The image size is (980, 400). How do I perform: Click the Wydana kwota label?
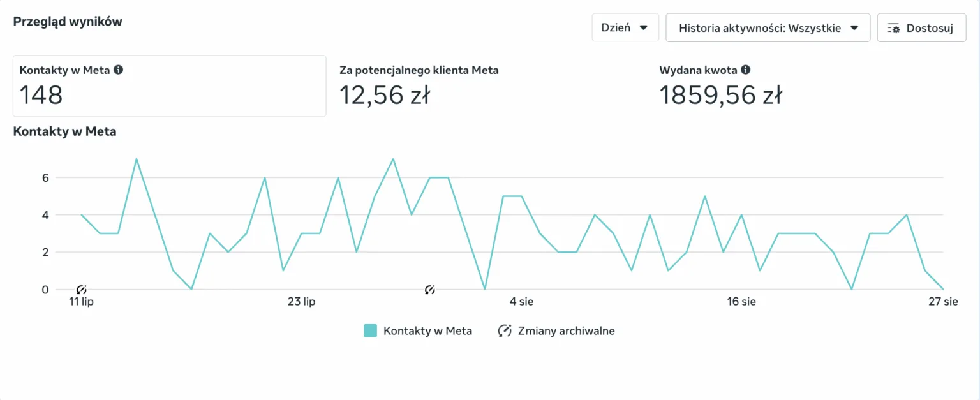pyautogui.click(x=699, y=70)
